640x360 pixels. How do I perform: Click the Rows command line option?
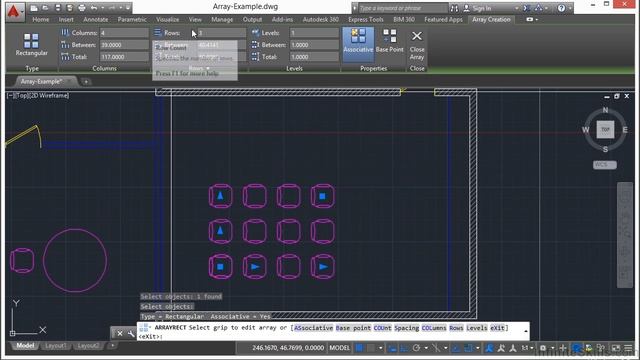coord(456,328)
